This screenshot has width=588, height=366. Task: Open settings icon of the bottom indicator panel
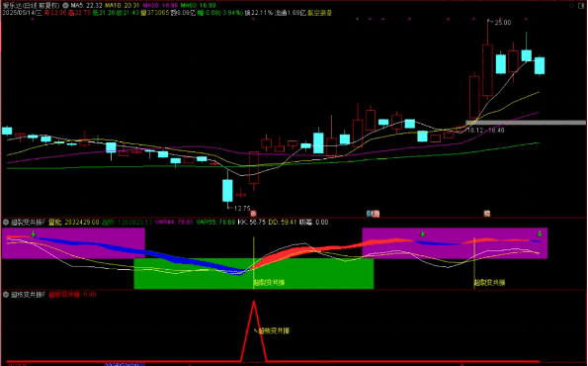(6, 295)
